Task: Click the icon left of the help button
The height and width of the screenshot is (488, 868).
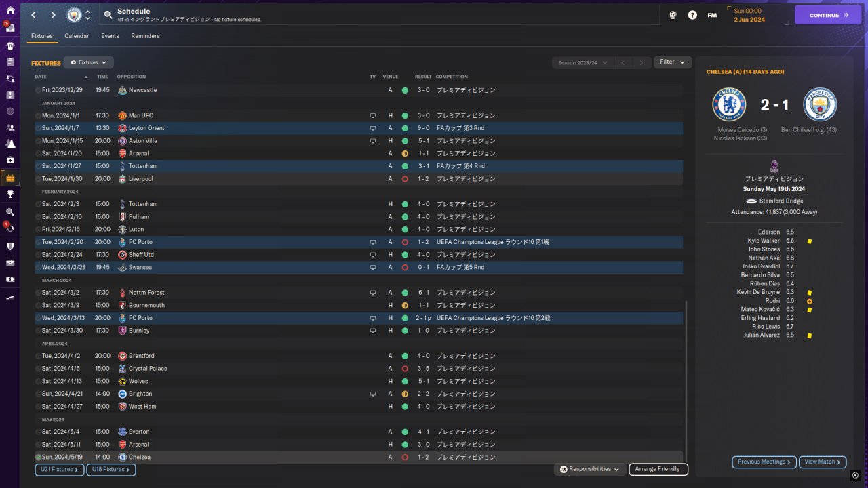Action: pyautogui.click(x=673, y=15)
